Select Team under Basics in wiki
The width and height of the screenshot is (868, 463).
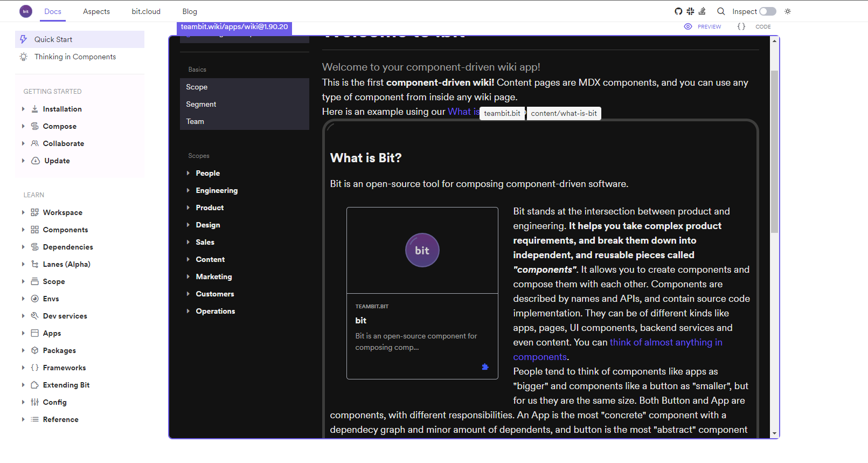pyautogui.click(x=245, y=121)
